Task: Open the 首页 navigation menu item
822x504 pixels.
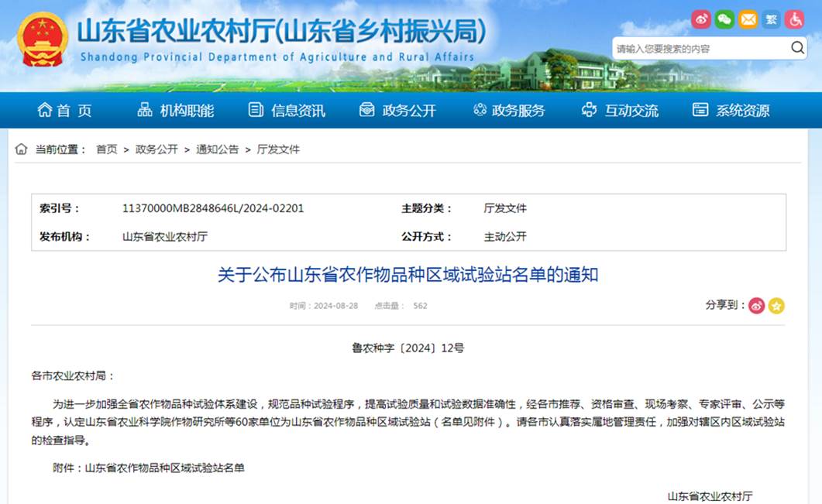Action: pos(65,111)
